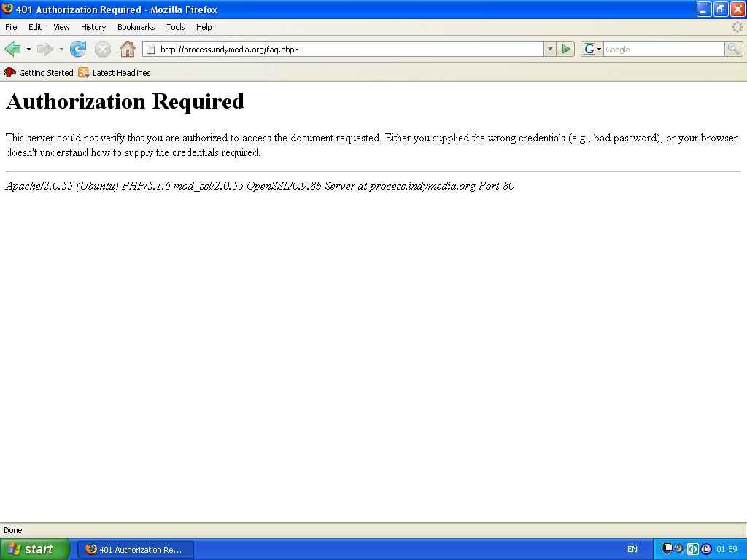Open the History menu

(x=93, y=27)
